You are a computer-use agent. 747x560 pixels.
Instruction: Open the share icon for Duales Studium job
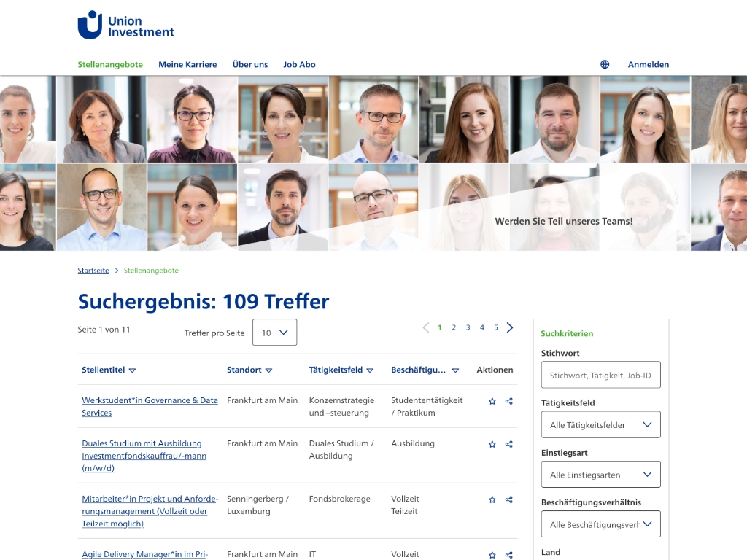pyautogui.click(x=508, y=444)
